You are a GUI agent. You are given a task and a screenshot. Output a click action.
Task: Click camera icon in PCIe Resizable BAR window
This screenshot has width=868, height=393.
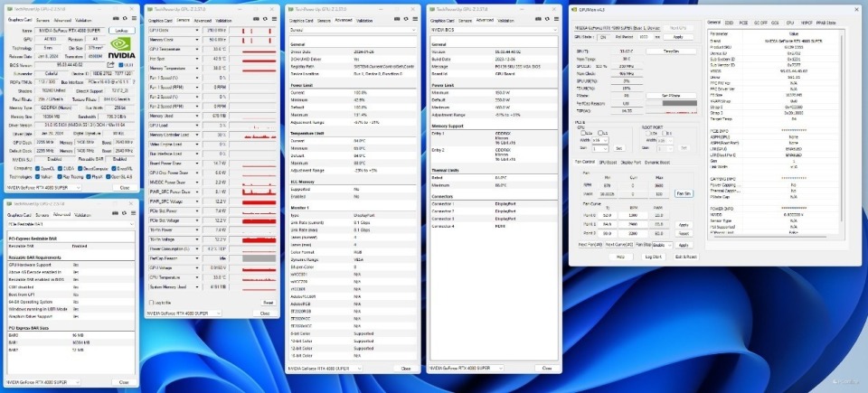click(117, 213)
